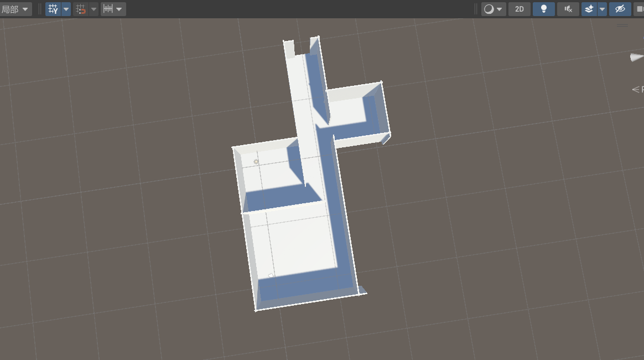This screenshot has width=644, height=360.
Task: Toggle the muted scene audio speaker icon
Action: 568,9
